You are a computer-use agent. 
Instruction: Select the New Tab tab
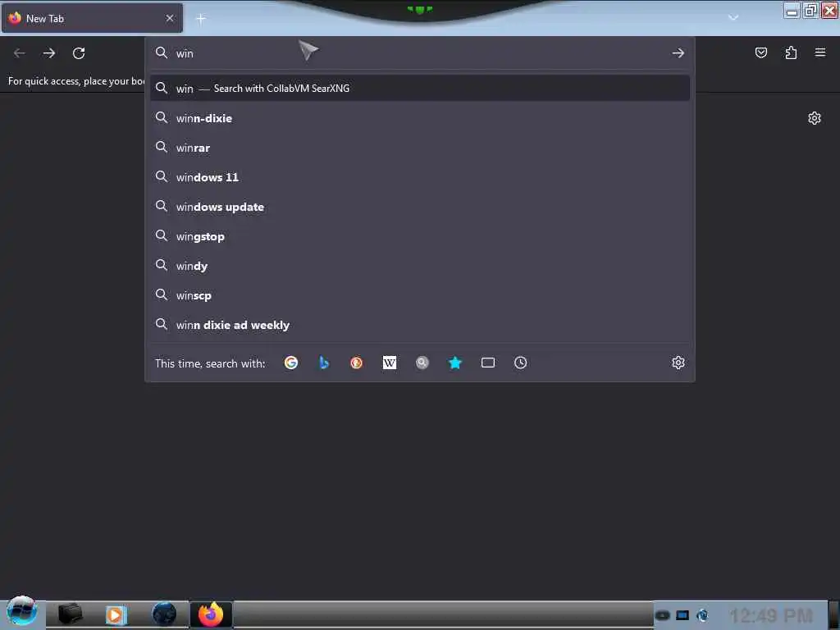pyautogui.click(x=92, y=18)
